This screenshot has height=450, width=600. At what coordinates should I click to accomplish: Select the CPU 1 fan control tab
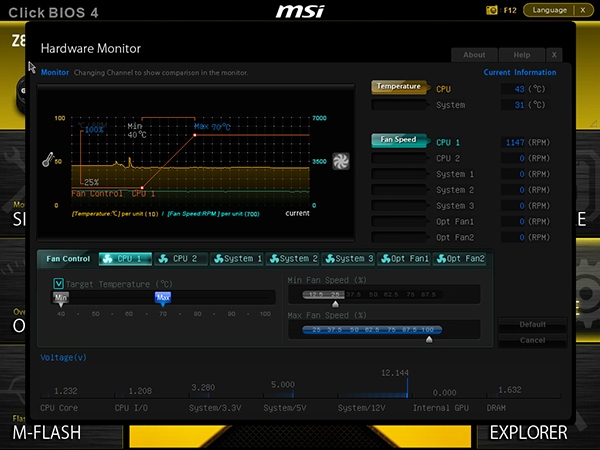click(x=125, y=259)
